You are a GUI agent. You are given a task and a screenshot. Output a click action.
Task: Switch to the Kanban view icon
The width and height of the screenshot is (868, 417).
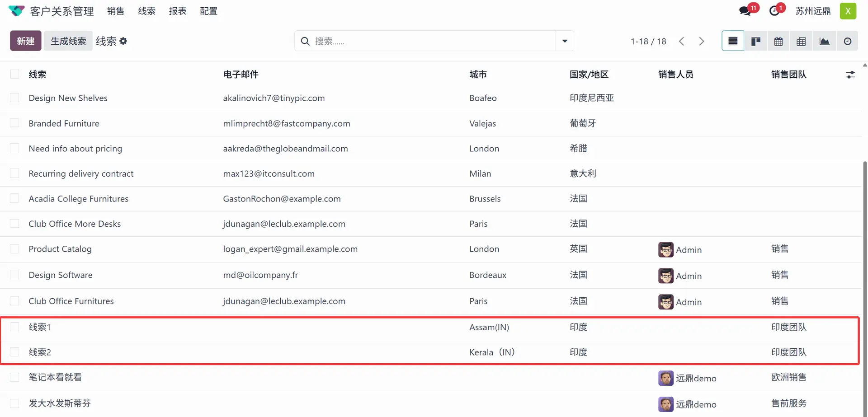pos(755,41)
